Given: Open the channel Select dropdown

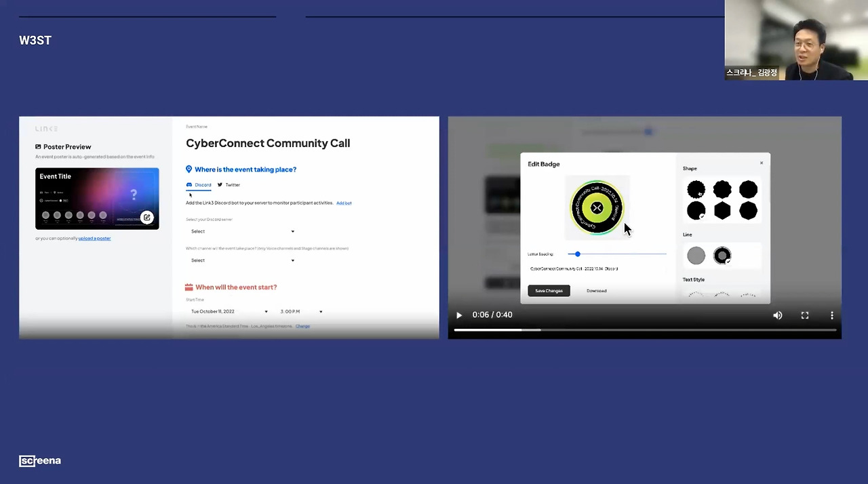Looking at the screenshot, I should pos(242,260).
